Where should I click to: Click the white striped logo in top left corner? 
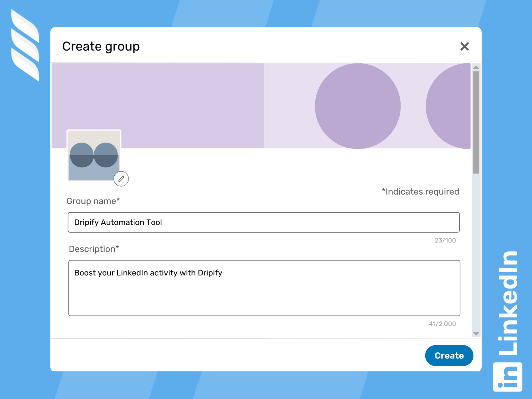click(x=25, y=45)
